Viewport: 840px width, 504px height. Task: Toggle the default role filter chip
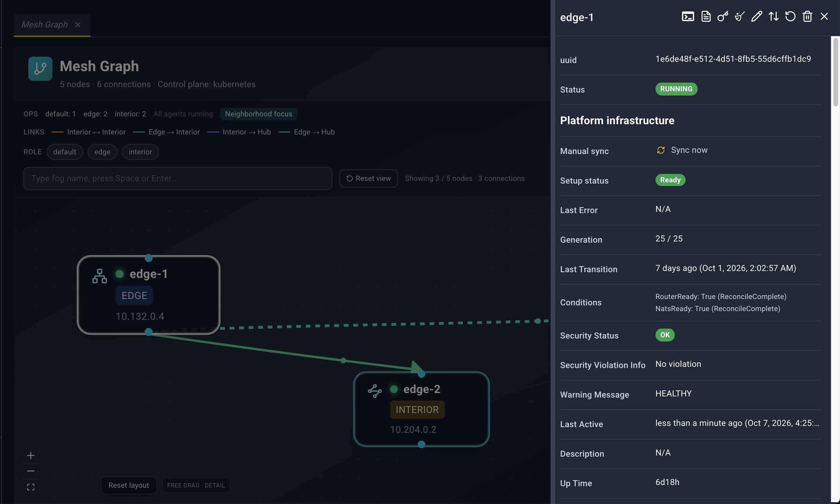click(65, 152)
